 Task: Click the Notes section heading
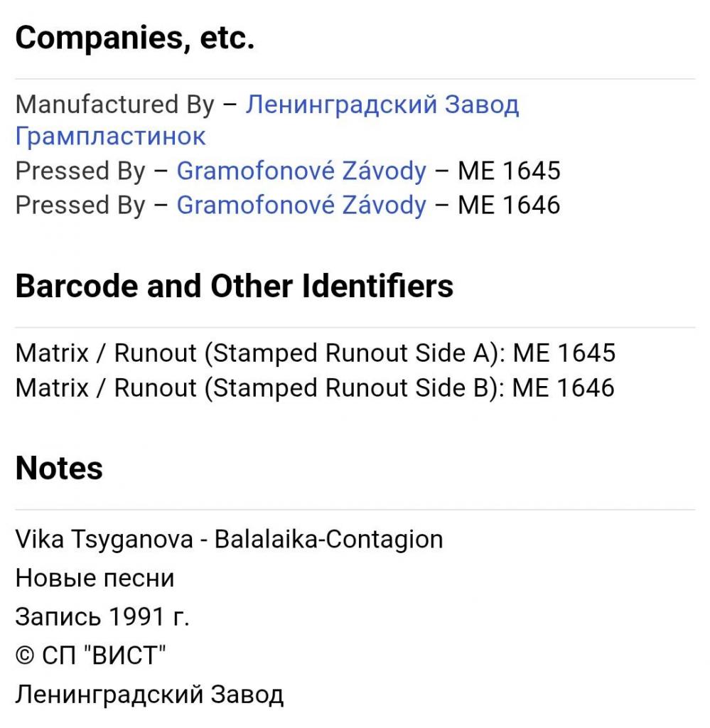59,469
